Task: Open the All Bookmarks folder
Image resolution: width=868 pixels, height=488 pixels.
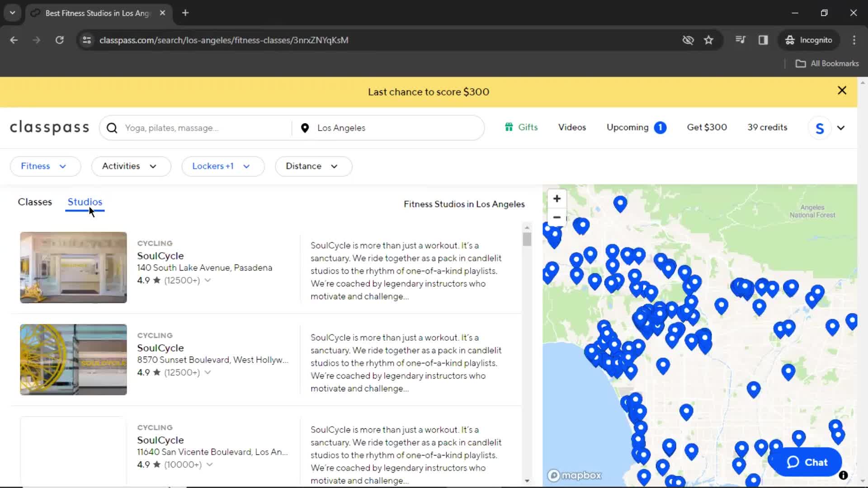Action: point(827,64)
